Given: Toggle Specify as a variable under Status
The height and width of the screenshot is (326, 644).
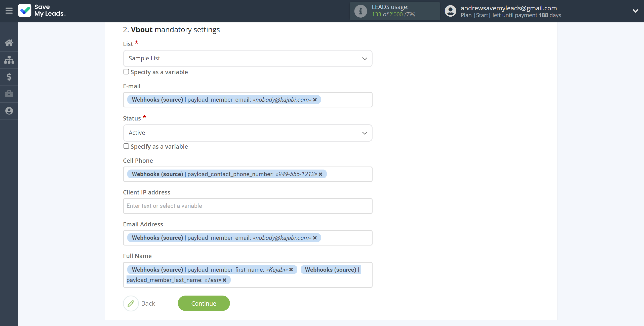Looking at the screenshot, I should coord(126,146).
